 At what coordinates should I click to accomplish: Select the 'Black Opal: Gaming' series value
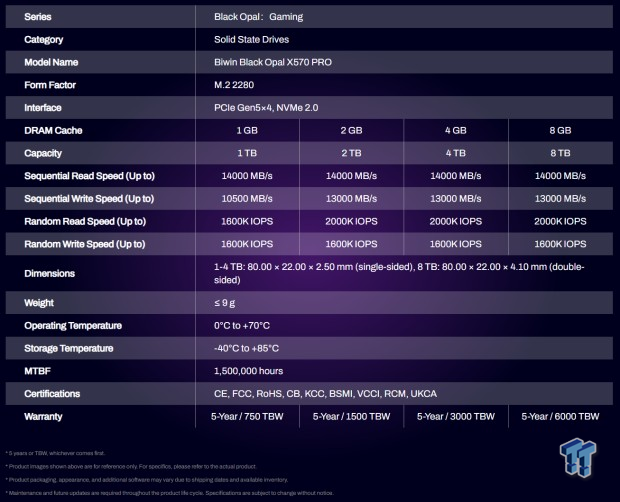[259, 17]
